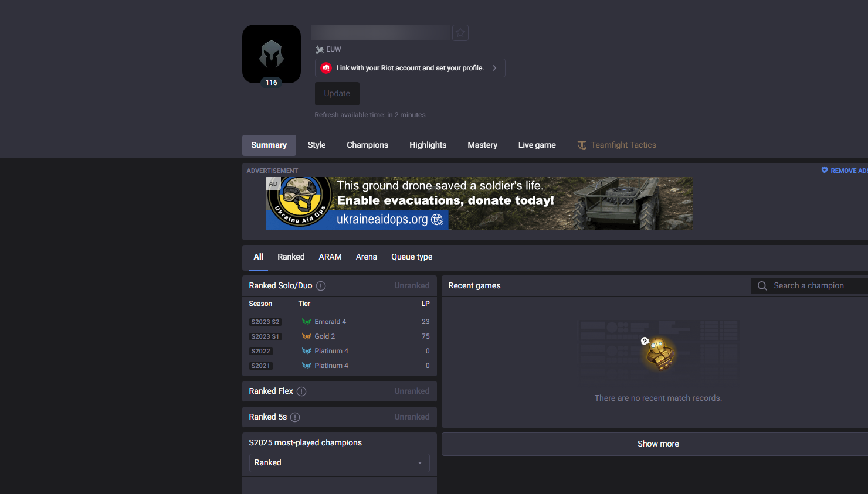Open the Live game tab

point(537,145)
